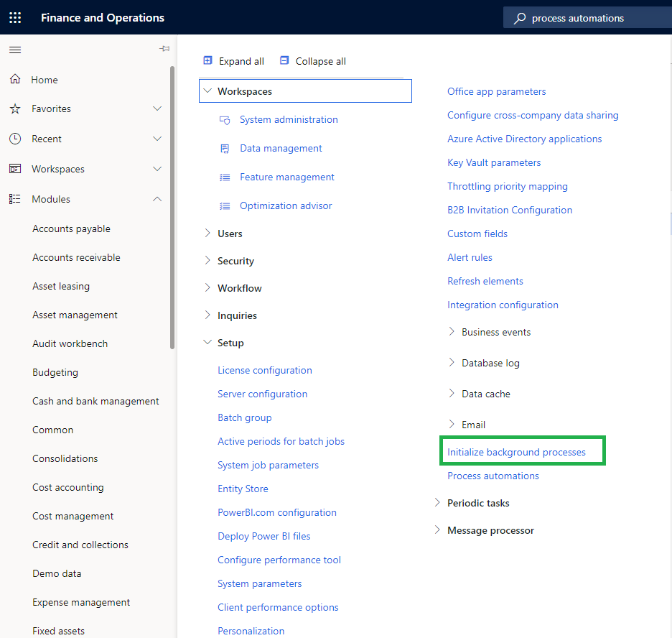The image size is (672, 638).
Task: Open Accounts payable module
Action: pyautogui.click(x=71, y=228)
